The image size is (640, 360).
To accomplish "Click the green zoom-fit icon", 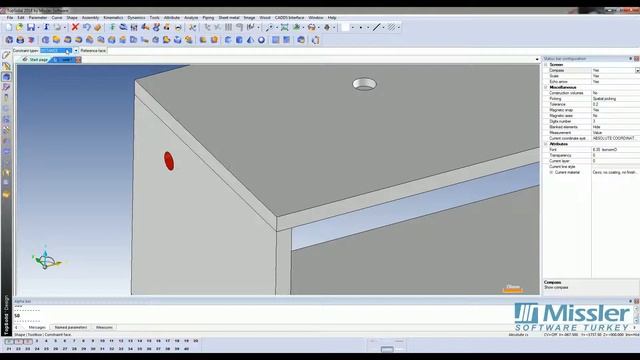I will pos(284,27).
